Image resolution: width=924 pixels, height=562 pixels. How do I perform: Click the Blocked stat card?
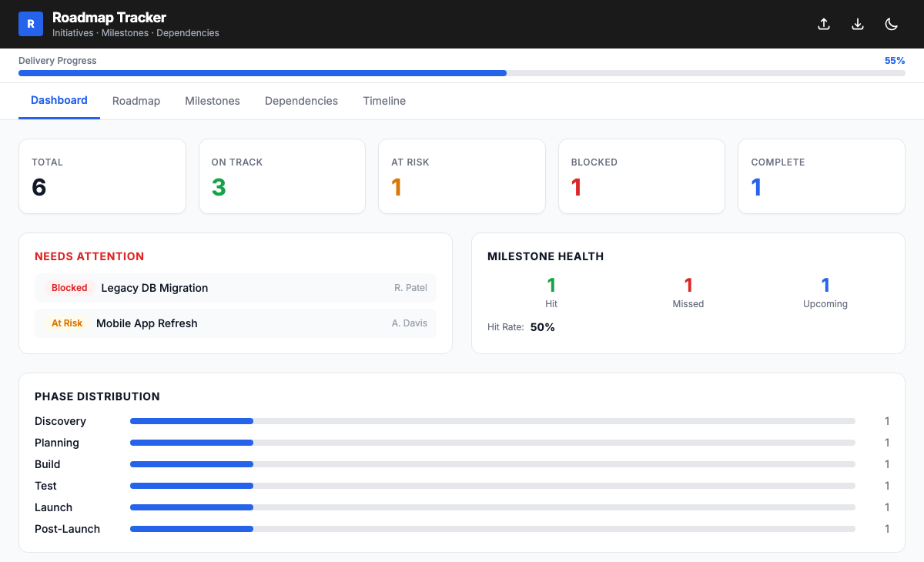pos(641,176)
